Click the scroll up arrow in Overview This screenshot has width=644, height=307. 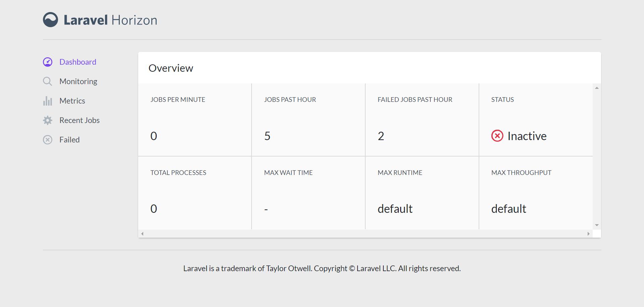pos(597,88)
